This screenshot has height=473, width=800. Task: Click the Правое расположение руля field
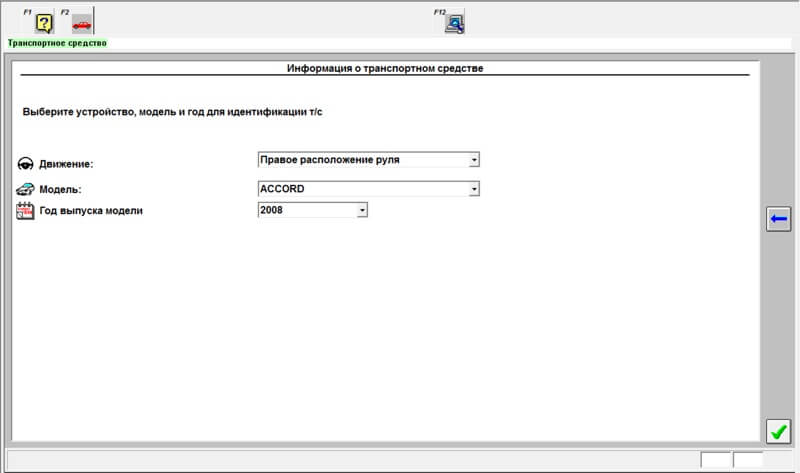(x=368, y=160)
